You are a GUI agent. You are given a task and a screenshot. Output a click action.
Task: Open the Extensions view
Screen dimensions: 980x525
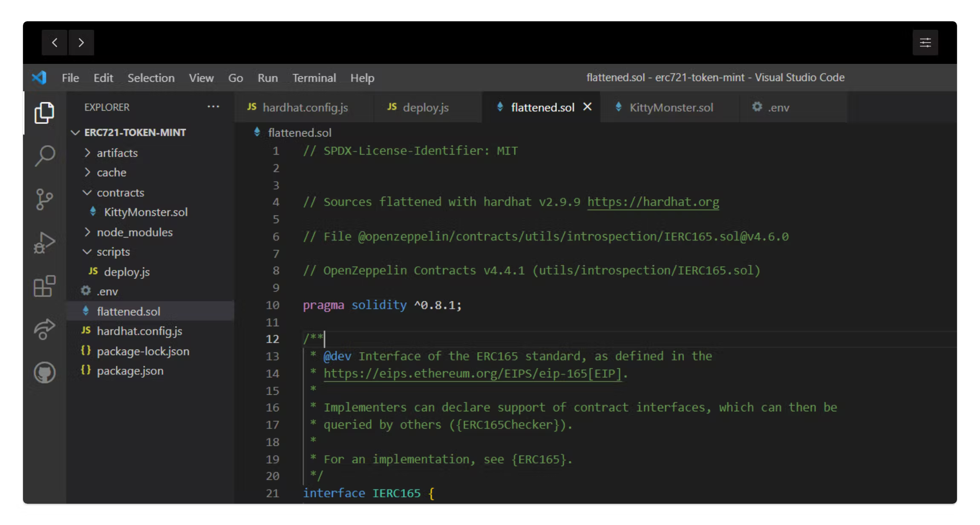pyautogui.click(x=44, y=286)
